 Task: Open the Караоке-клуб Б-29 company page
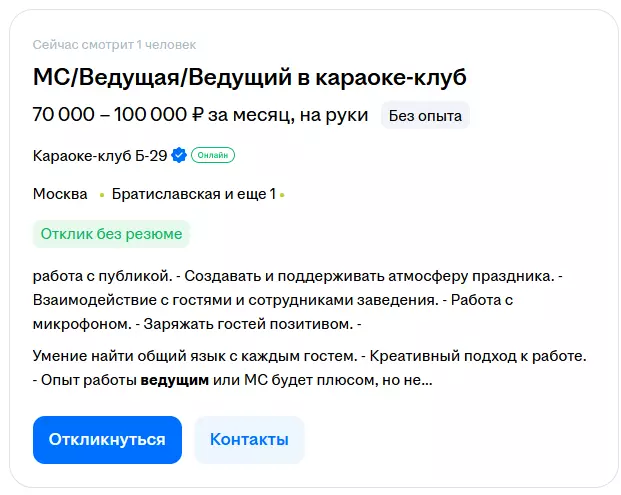100,155
